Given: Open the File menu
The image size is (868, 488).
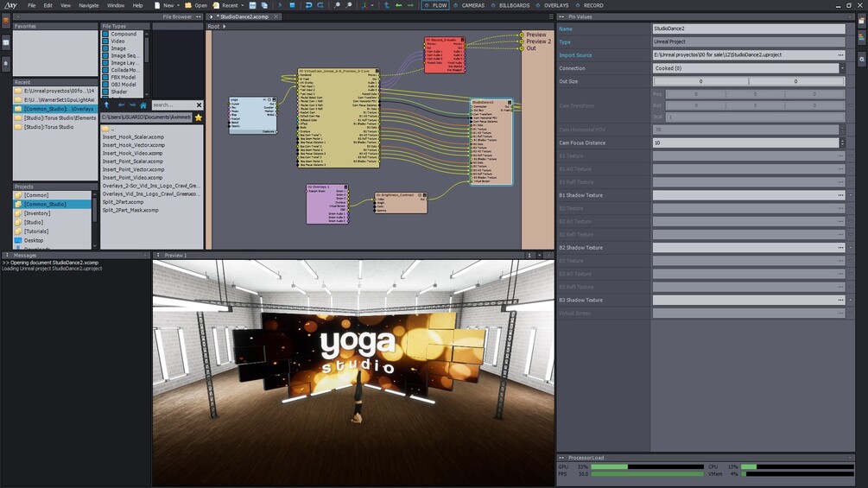Looking at the screenshot, I should coord(32,5).
